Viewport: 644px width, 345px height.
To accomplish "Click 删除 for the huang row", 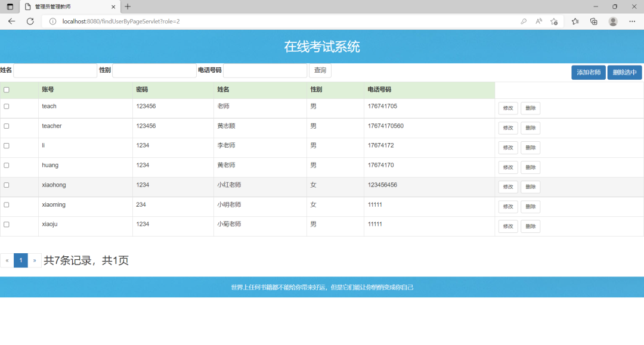I will (x=531, y=167).
